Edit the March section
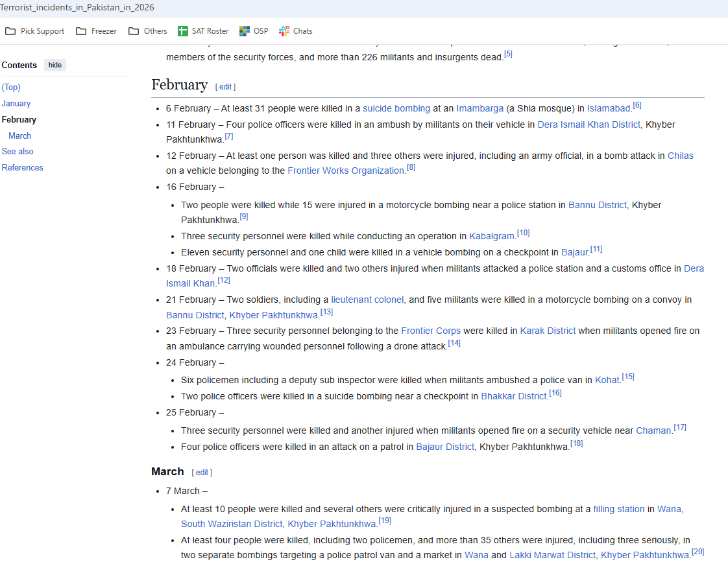Screen dimensions: 728x564 (x=202, y=473)
